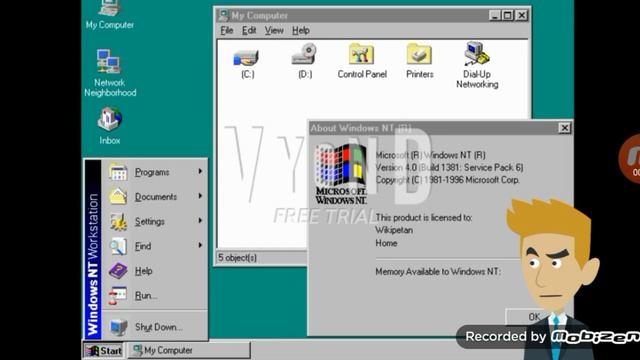Open the Help menu in My Computer
Viewport: 640px width, 360px height.
[301, 31]
